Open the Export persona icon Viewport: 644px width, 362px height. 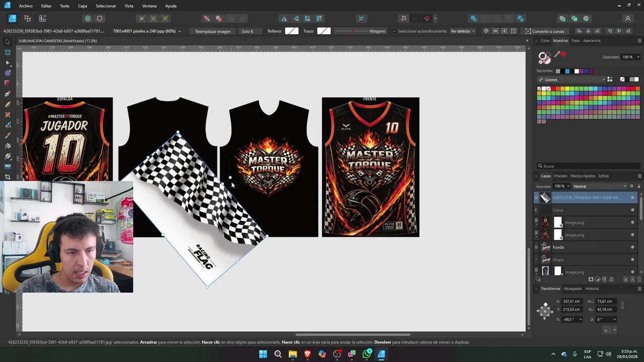coord(43,19)
